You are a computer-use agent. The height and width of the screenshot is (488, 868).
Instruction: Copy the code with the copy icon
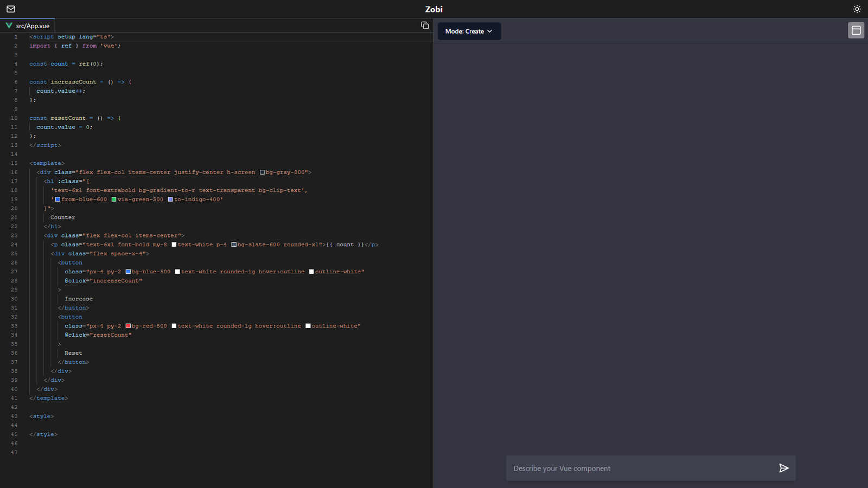point(425,25)
